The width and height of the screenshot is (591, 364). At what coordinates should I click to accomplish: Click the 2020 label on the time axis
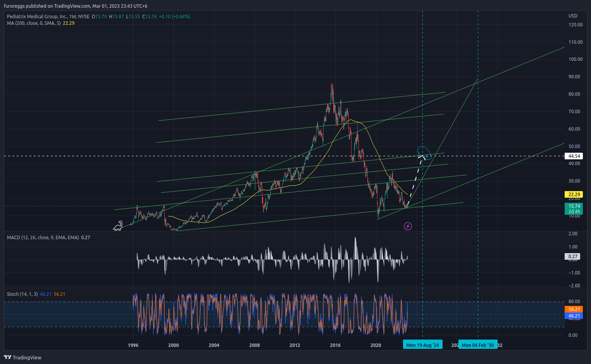376,345
